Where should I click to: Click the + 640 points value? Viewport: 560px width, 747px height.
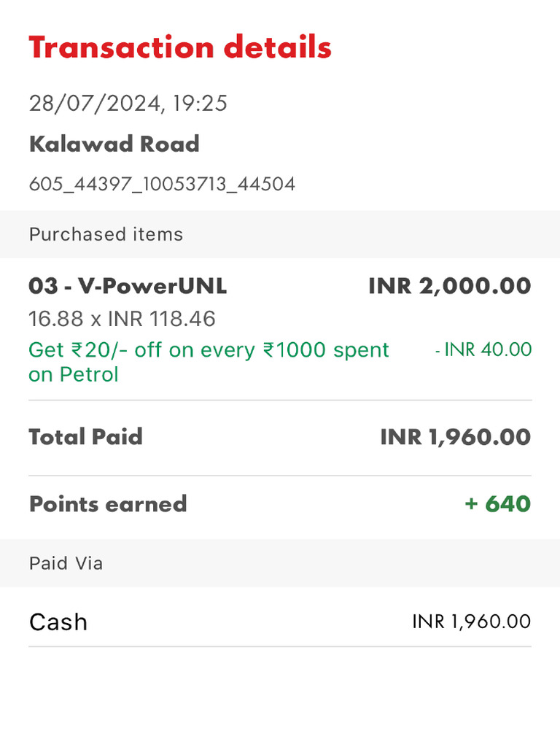point(497,504)
